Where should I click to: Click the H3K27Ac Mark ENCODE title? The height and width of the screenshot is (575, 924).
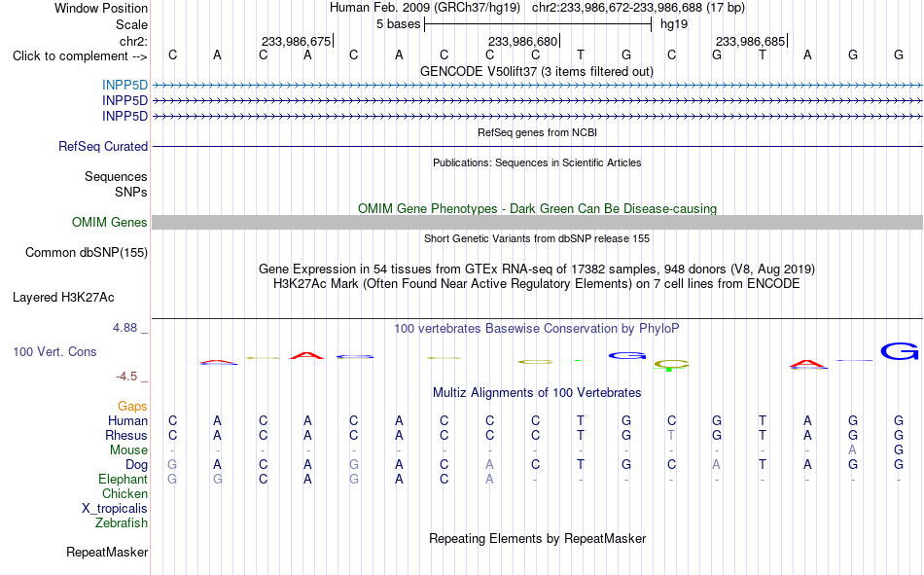click(x=537, y=284)
